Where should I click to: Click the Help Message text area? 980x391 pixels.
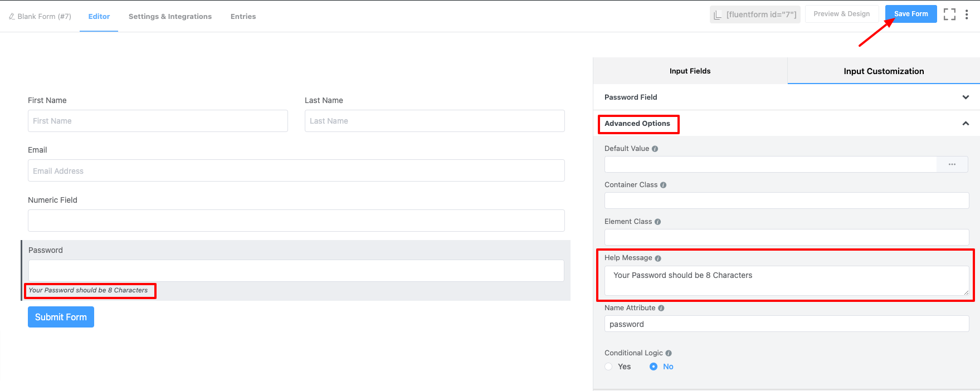(x=786, y=280)
